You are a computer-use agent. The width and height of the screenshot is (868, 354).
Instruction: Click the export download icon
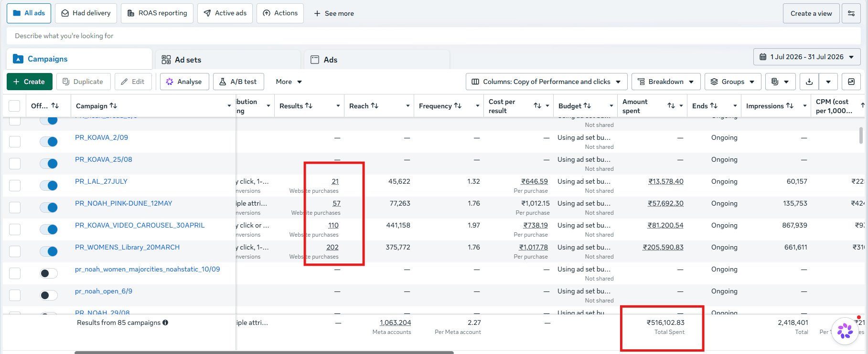[x=809, y=82]
